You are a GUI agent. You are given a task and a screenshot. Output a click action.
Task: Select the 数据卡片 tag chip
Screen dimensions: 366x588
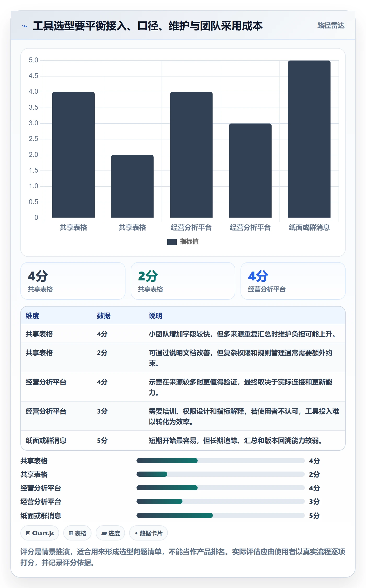pyautogui.click(x=148, y=533)
